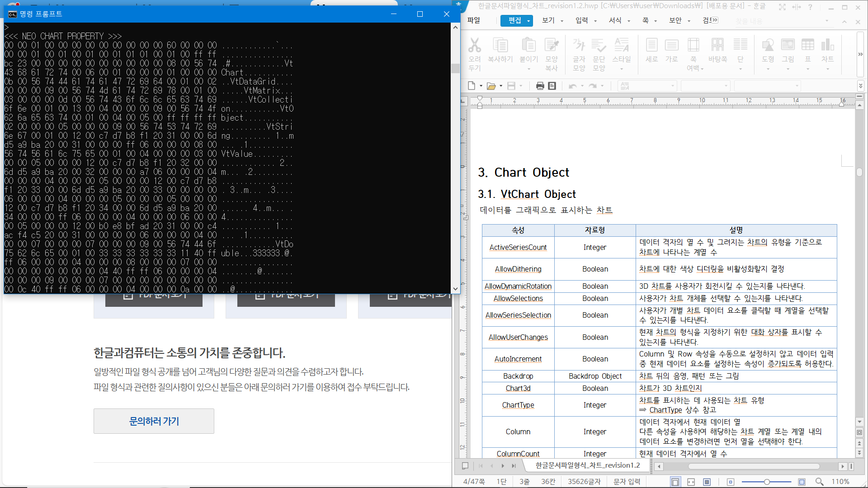
Task: Click the magnifier zoom icon in status bar
Action: tap(819, 482)
